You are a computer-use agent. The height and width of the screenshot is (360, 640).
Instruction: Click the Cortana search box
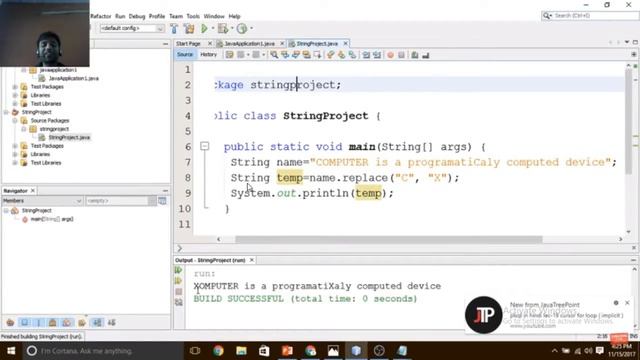click(104, 351)
